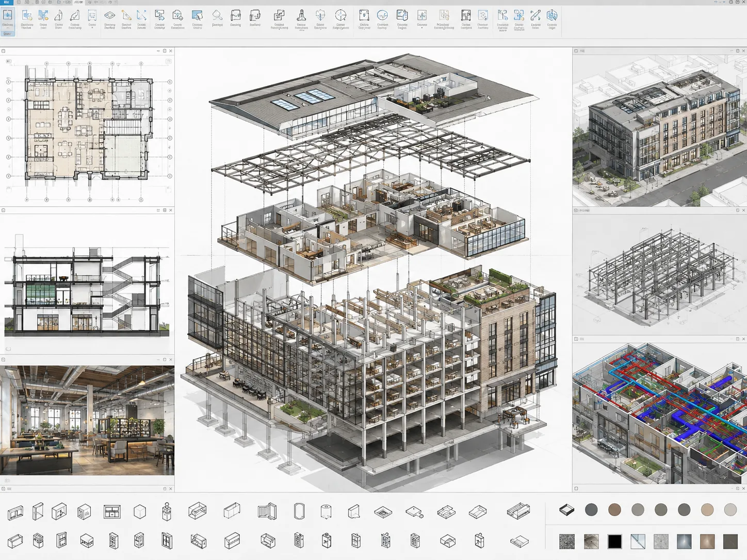Pick the cylinder roll component in the library
The width and height of the screenshot is (747, 560).
coord(326,512)
